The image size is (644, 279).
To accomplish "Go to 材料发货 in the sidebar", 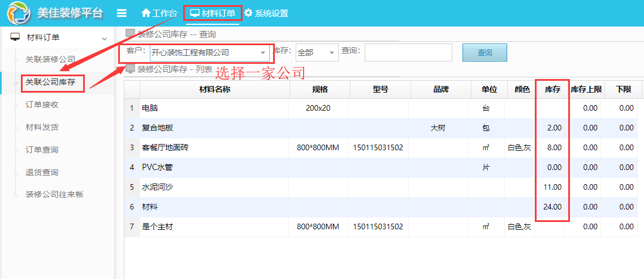I will pyautogui.click(x=42, y=127).
